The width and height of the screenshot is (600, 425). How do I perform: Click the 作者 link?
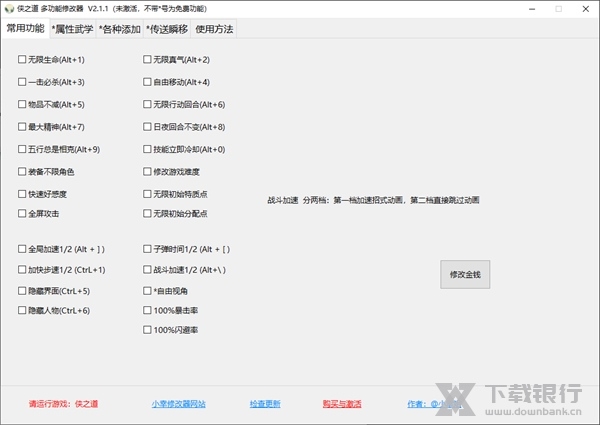click(x=434, y=404)
